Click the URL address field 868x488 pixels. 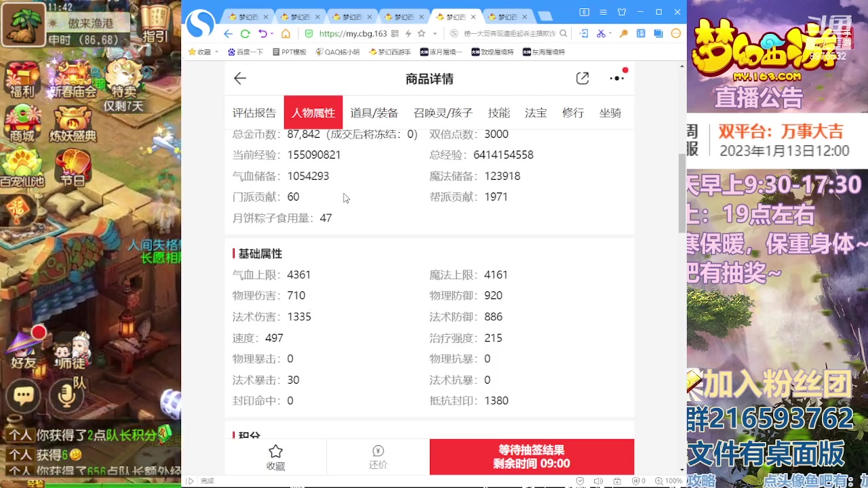point(353,33)
